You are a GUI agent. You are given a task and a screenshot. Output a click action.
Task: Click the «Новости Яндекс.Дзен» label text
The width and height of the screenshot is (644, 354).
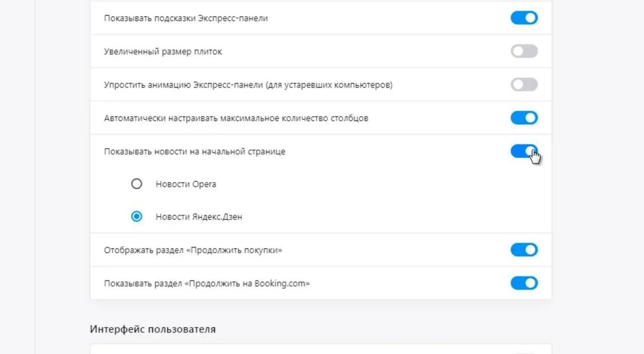199,217
